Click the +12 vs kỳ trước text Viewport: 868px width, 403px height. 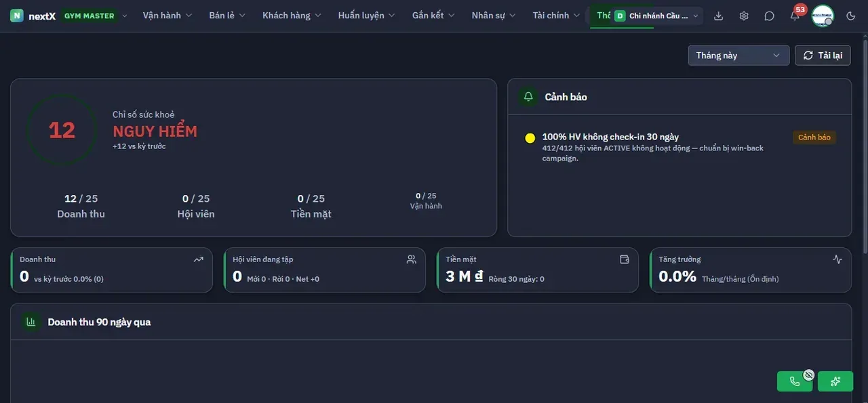click(x=139, y=146)
